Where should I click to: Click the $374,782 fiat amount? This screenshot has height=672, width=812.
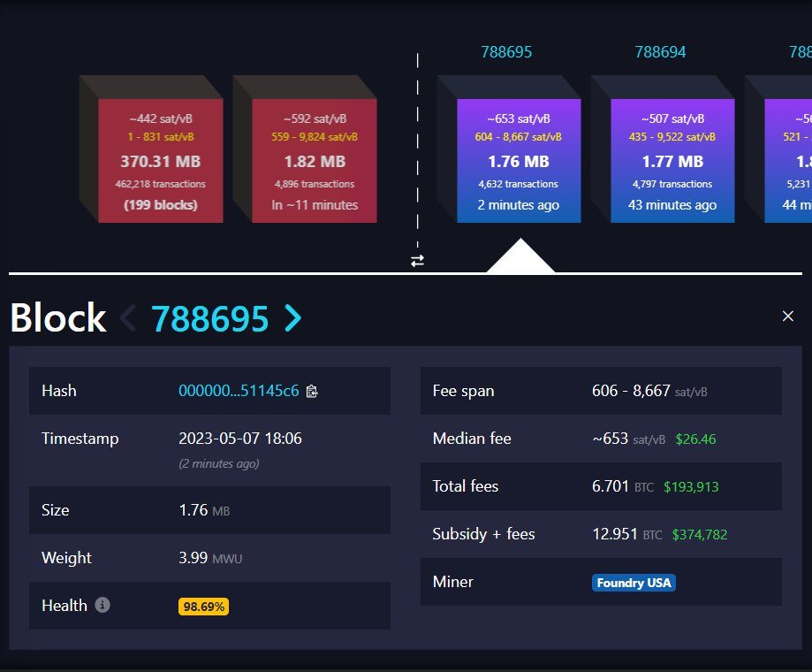(700, 535)
